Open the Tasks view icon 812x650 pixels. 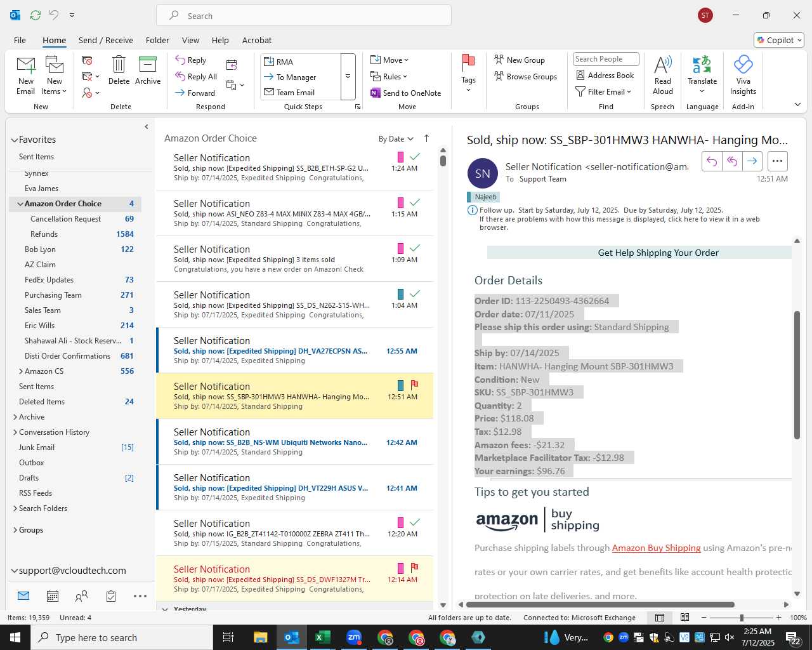pos(111,596)
